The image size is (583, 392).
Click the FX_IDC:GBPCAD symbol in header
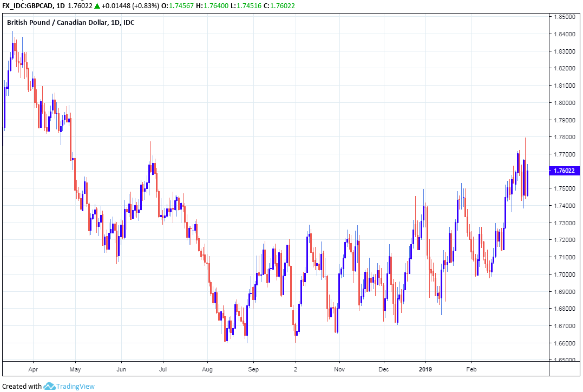[27, 5]
